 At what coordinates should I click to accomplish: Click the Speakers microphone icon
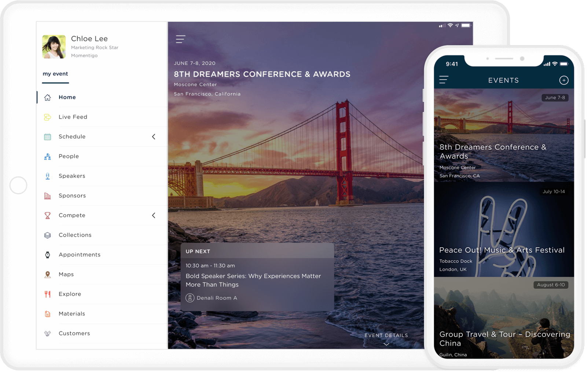coord(47,176)
